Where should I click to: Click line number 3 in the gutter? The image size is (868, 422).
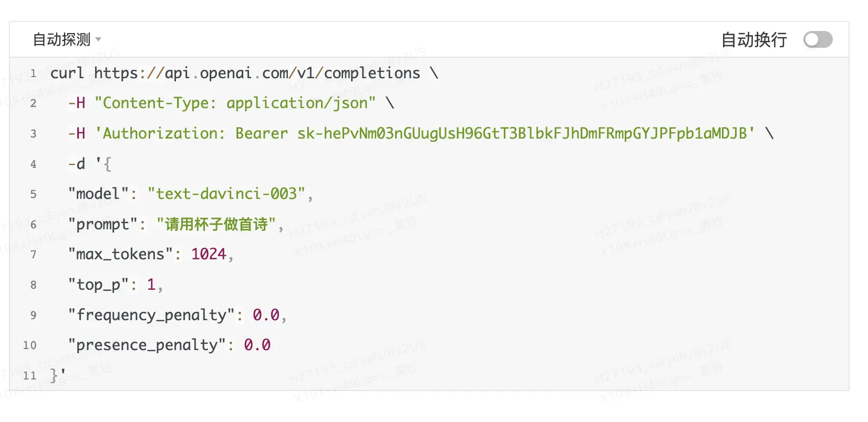point(33,134)
